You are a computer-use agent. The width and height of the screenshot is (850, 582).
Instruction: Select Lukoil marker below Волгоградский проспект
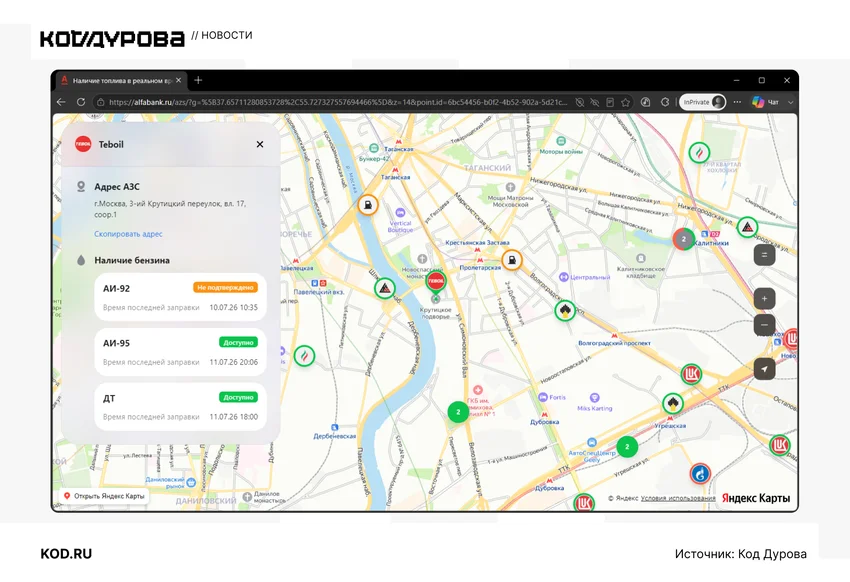click(x=691, y=374)
